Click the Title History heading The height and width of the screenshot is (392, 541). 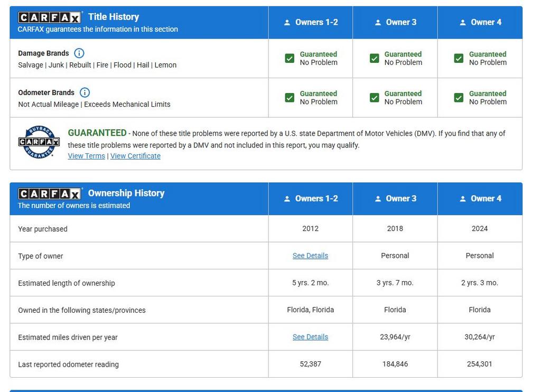pos(114,17)
